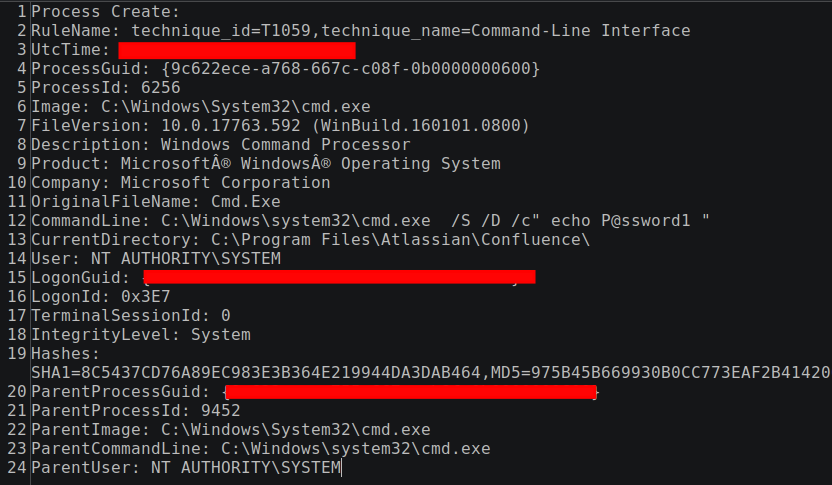Click the SHA1 hash string
Viewport: 832px width, 485px height.
[256, 373]
